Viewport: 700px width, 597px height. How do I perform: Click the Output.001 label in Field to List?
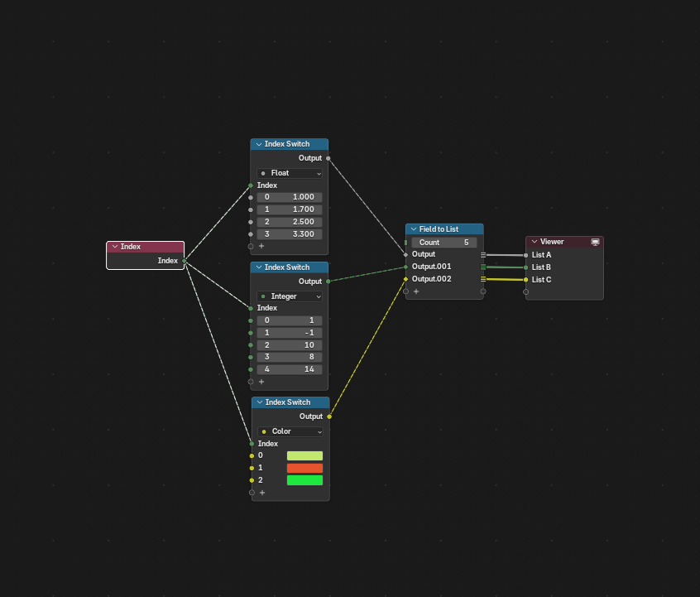pos(431,267)
